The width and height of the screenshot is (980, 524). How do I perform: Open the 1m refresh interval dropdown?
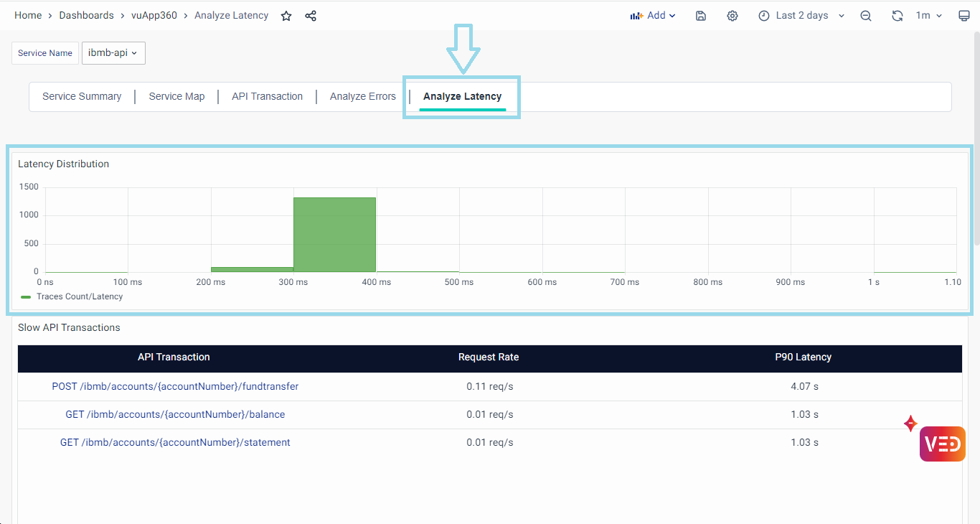929,16
